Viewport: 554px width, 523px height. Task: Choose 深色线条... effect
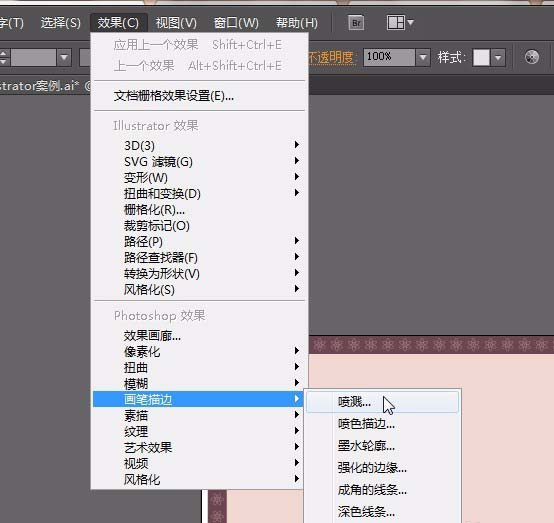383,511
